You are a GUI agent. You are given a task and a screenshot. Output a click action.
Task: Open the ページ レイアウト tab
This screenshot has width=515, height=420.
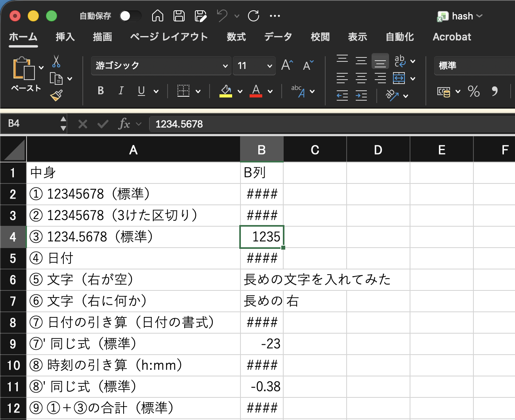point(169,37)
